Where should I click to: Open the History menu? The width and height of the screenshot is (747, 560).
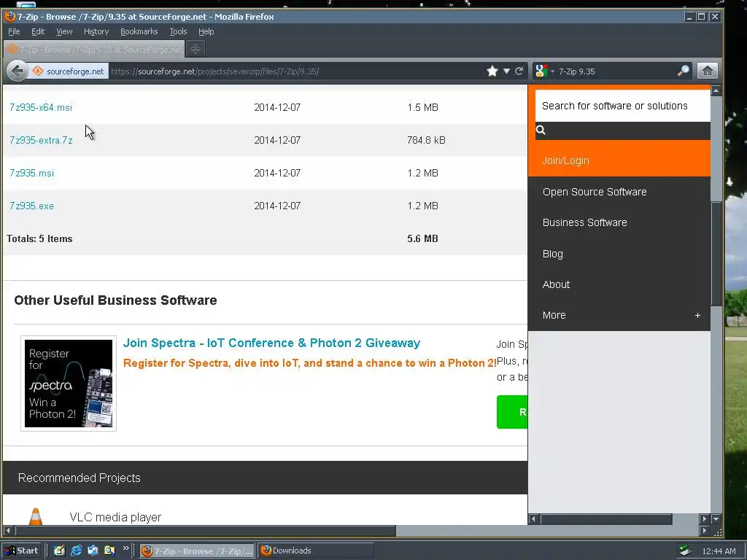(96, 31)
